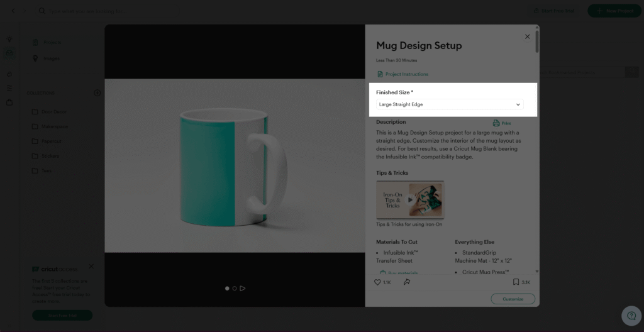This screenshot has width=644, height=332.
Task: Select the second carousel dot indicator
Action: pyautogui.click(x=235, y=289)
